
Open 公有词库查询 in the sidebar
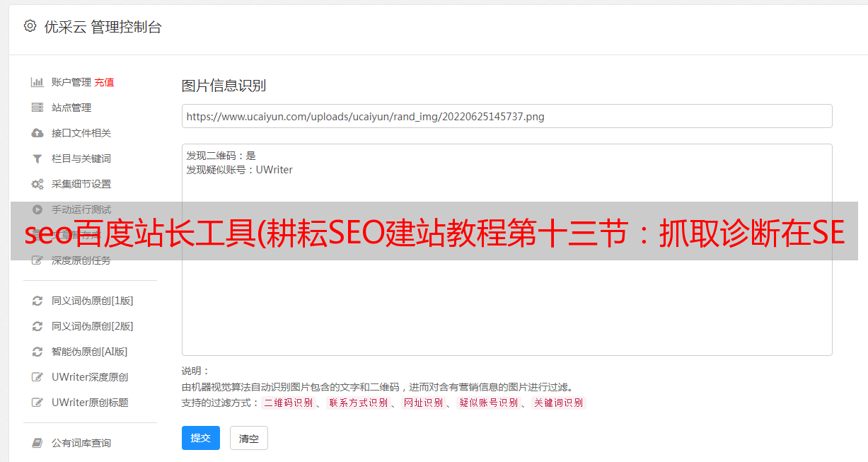(x=81, y=443)
